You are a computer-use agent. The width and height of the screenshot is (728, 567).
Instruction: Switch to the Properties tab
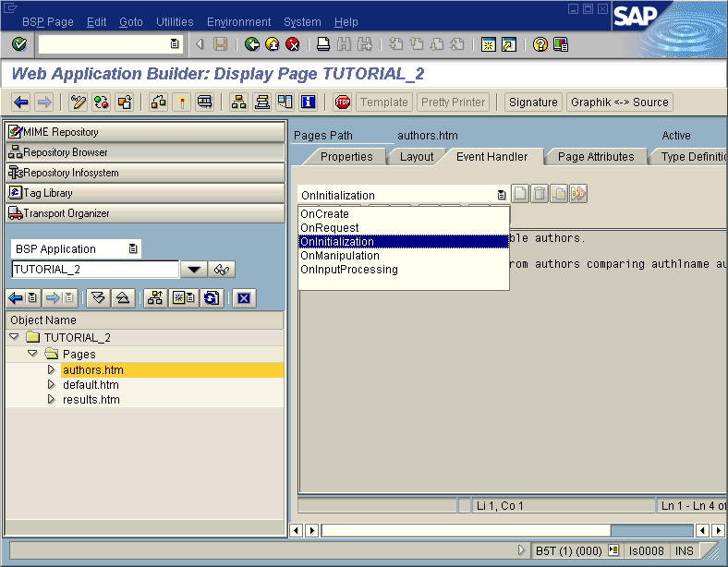point(346,157)
